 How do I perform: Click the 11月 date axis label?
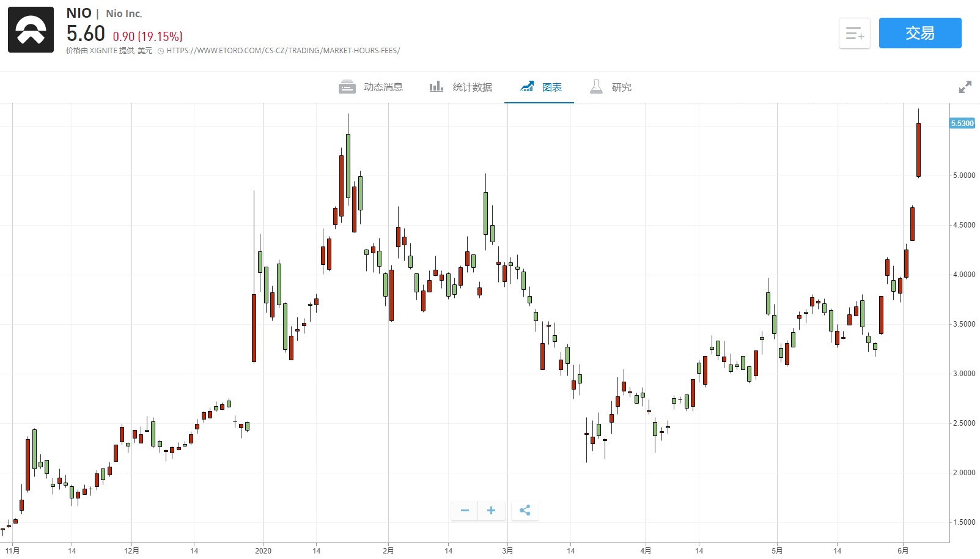pyautogui.click(x=12, y=550)
